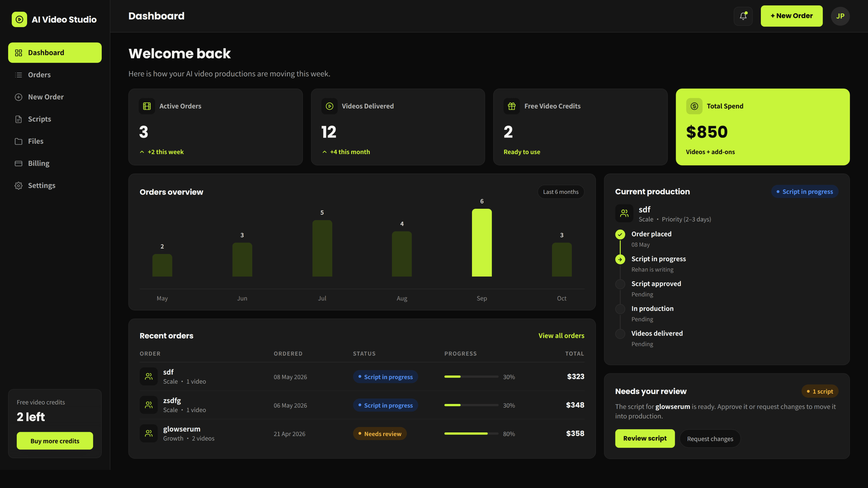Click the Total Spend $850 card
This screenshot has width=868, height=488.
coord(762,127)
